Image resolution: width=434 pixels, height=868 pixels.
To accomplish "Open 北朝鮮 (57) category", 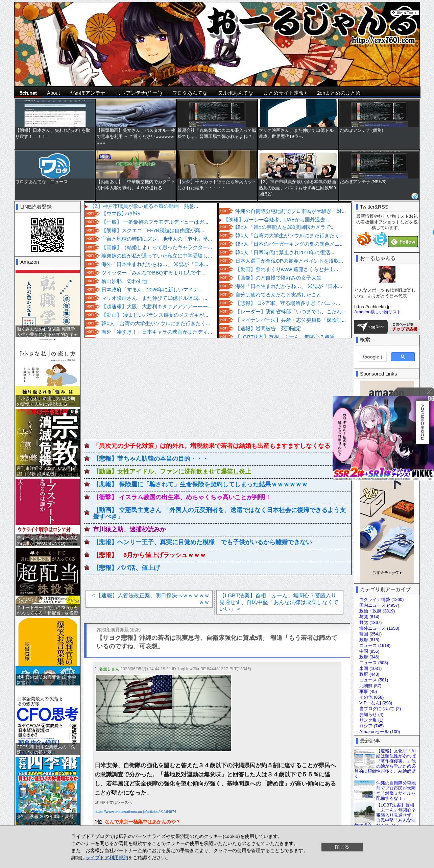I will [370, 686].
